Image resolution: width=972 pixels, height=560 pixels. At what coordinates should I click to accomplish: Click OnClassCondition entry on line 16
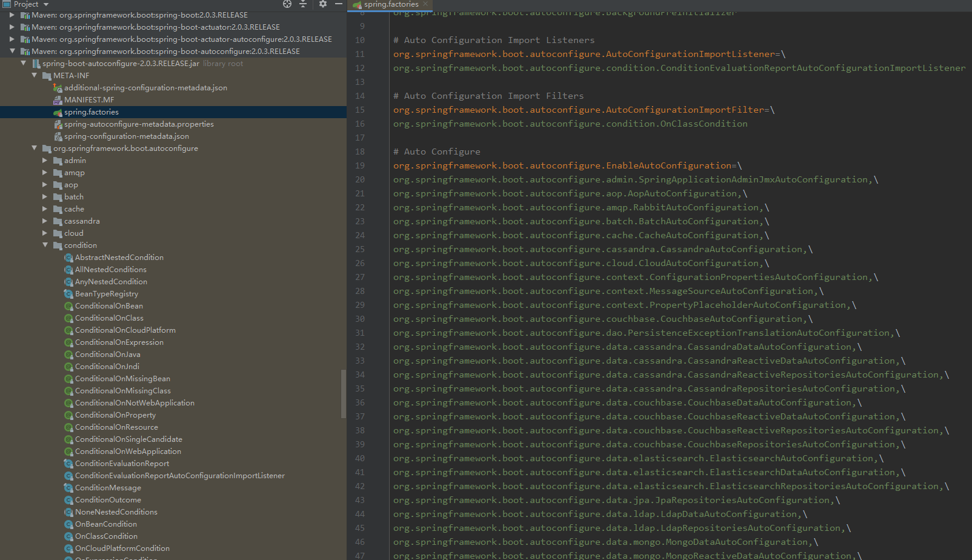[570, 124]
